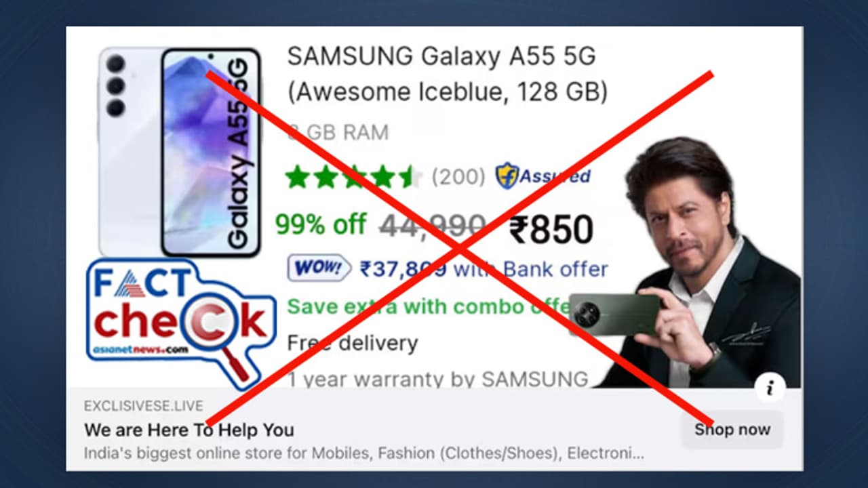Open the SAMSUNG Galaxy A55 5G title
The height and width of the screenshot is (488, 868).
point(448,74)
